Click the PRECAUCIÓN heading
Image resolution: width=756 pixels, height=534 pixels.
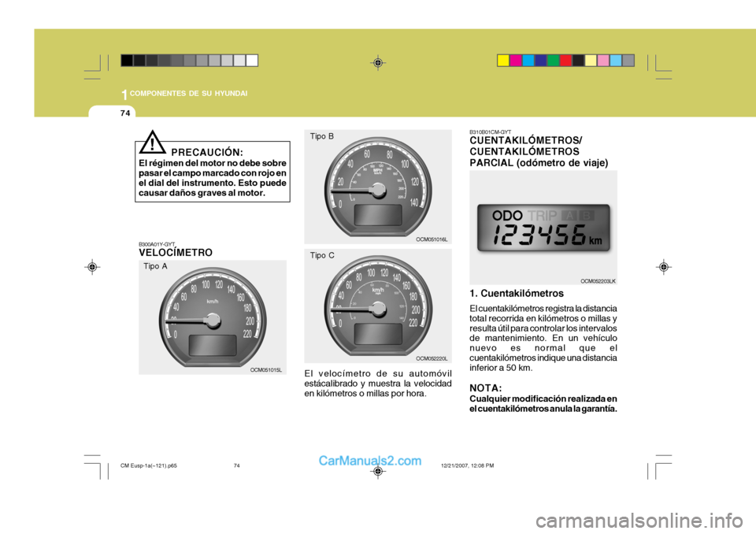click(207, 153)
